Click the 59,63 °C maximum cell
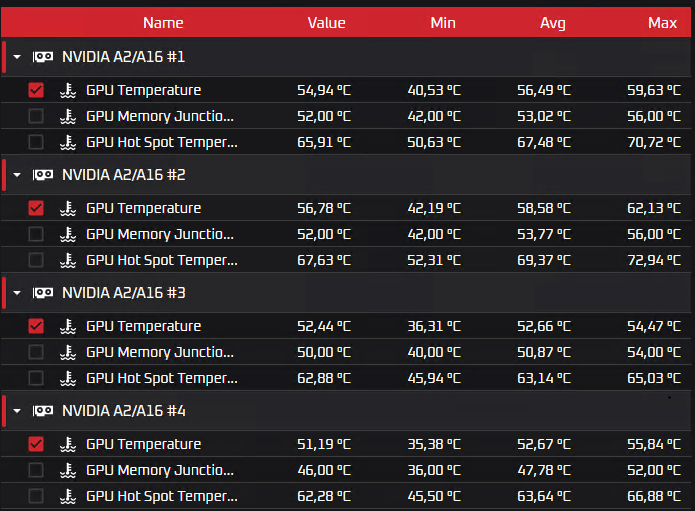 (654, 90)
